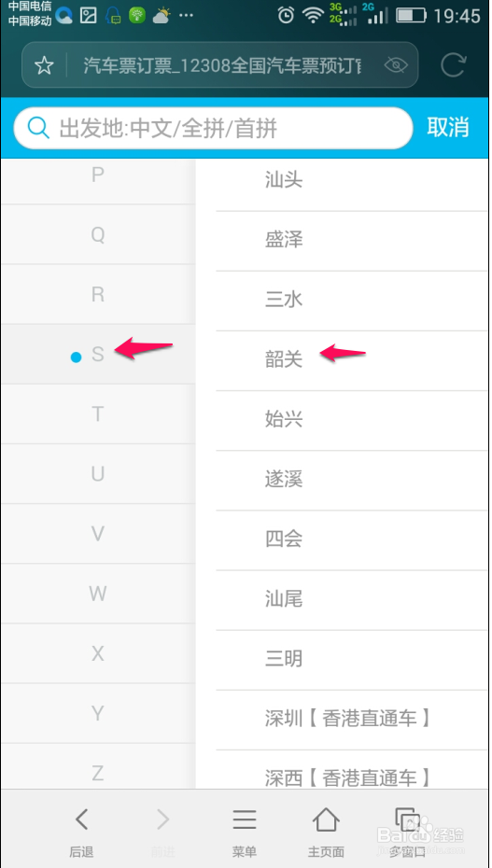Screen dimensions: 492x868
Task: Jump to the letter X index
Action: click(98, 654)
